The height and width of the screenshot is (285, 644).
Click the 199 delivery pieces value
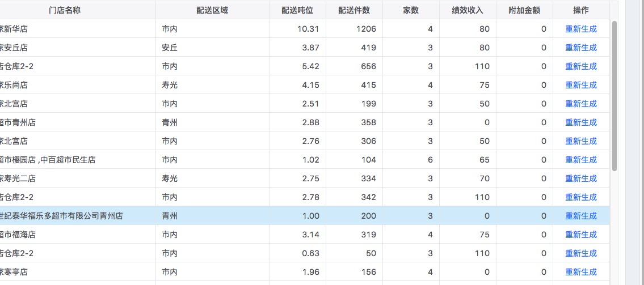368,104
